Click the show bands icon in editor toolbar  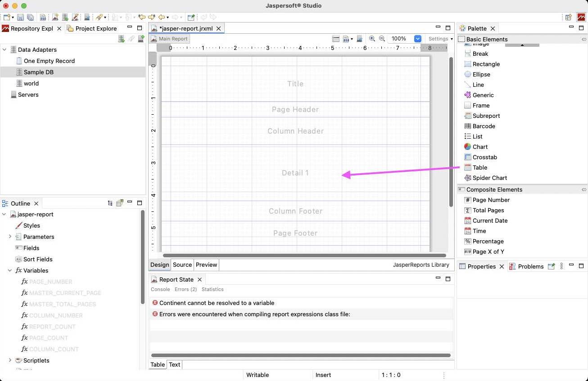(x=336, y=39)
